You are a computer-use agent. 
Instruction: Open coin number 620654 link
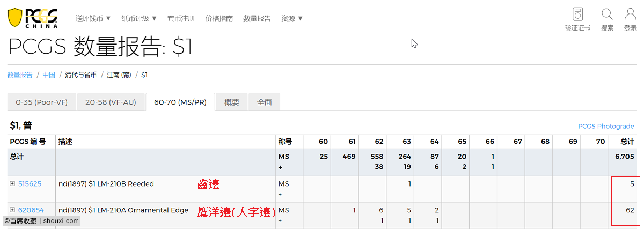(x=31, y=210)
